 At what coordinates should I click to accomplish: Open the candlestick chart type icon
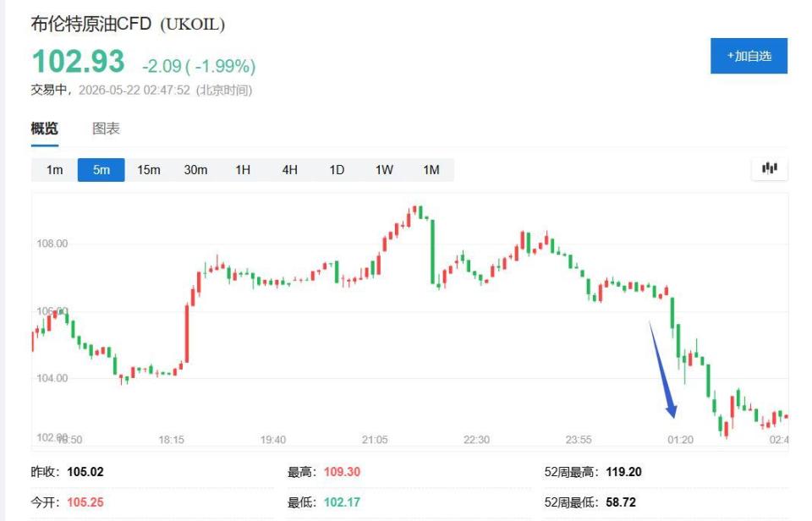click(770, 169)
